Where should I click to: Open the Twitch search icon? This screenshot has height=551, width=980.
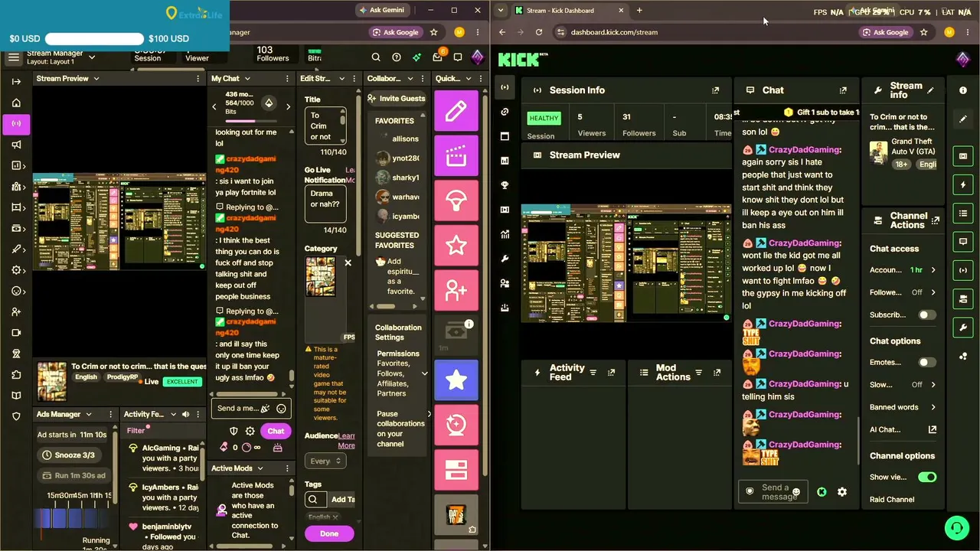coord(376,57)
